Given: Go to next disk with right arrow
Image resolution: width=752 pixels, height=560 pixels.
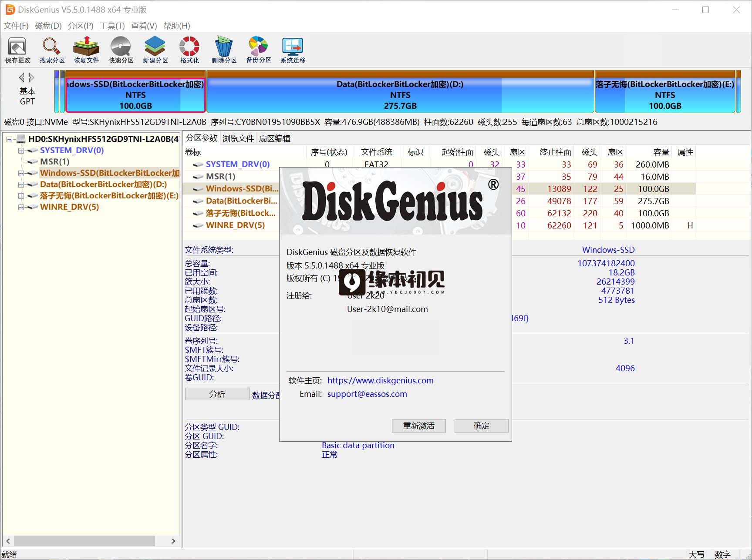Looking at the screenshot, I should point(31,77).
